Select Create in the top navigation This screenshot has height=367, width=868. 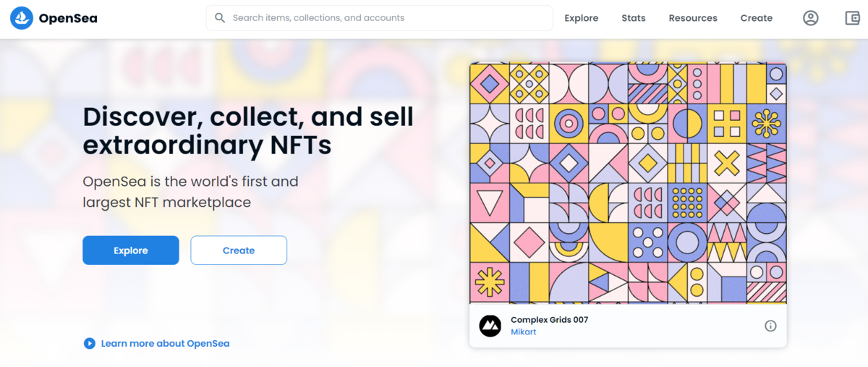[x=756, y=18]
